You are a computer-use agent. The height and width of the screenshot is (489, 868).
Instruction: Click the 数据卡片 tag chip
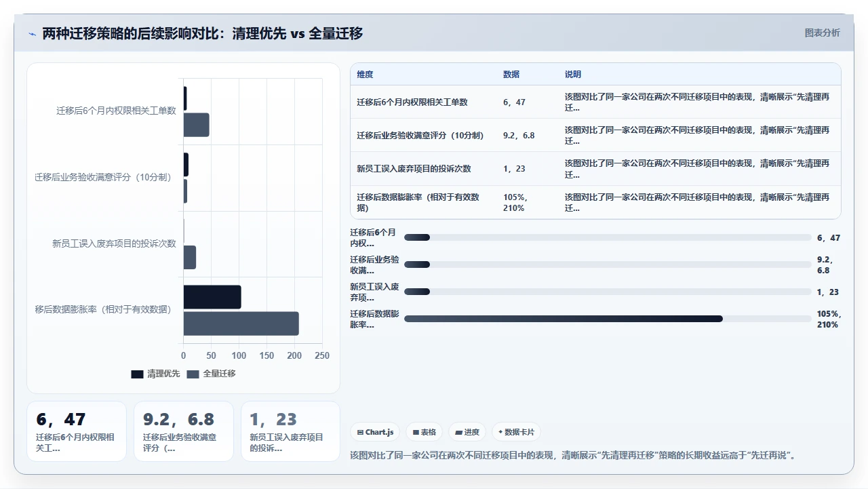516,432
